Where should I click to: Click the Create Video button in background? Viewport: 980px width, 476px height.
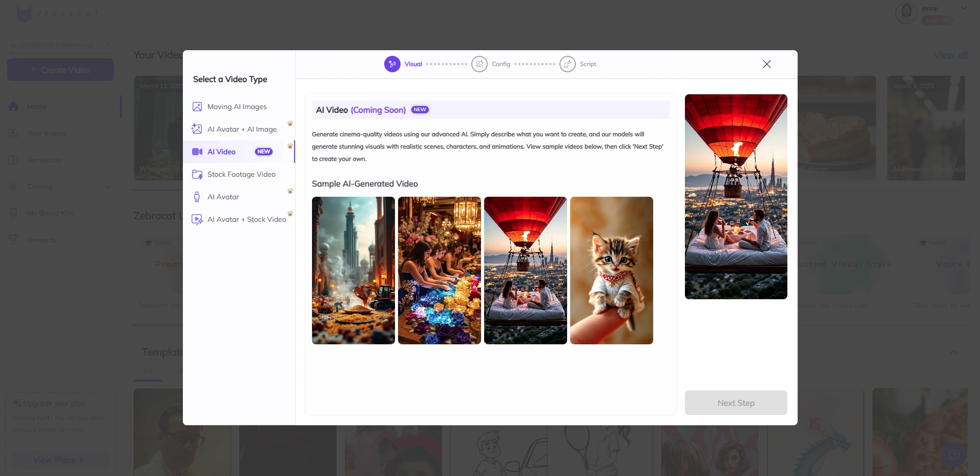click(60, 70)
